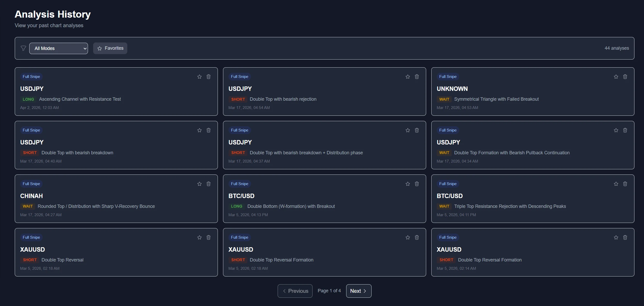Image resolution: width=644 pixels, height=306 pixels.
Task: Star the XAUUSD Mar 5 02:14 AM analysis
Action: (x=616, y=237)
